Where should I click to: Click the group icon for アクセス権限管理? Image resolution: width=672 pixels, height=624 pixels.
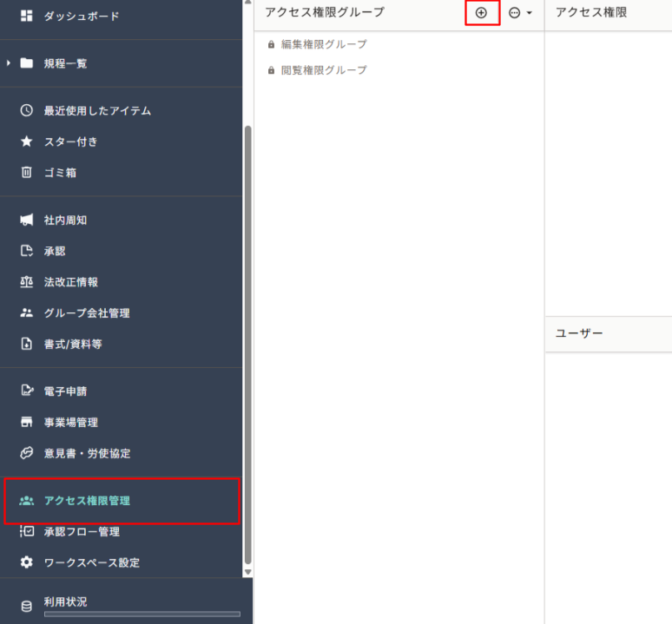pyautogui.click(x=27, y=500)
